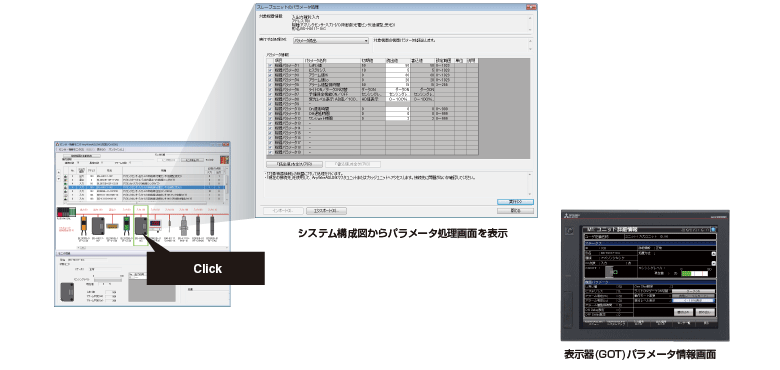780x370 pixels.
Task: Open the processing type dropdown in parameter dialog
Action: tap(331, 41)
